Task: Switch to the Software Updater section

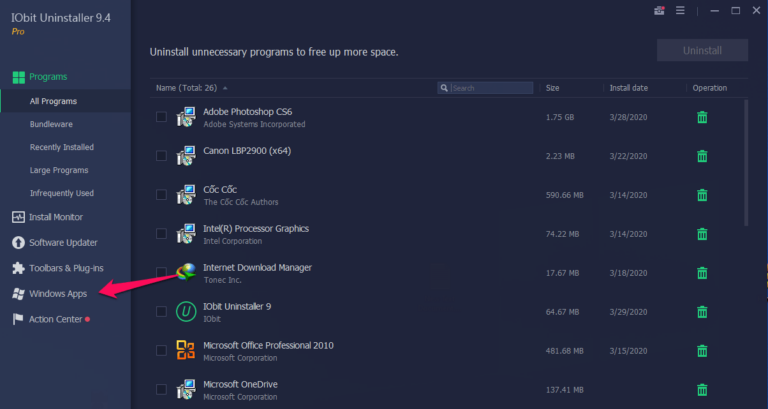Action: coord(62,242)
